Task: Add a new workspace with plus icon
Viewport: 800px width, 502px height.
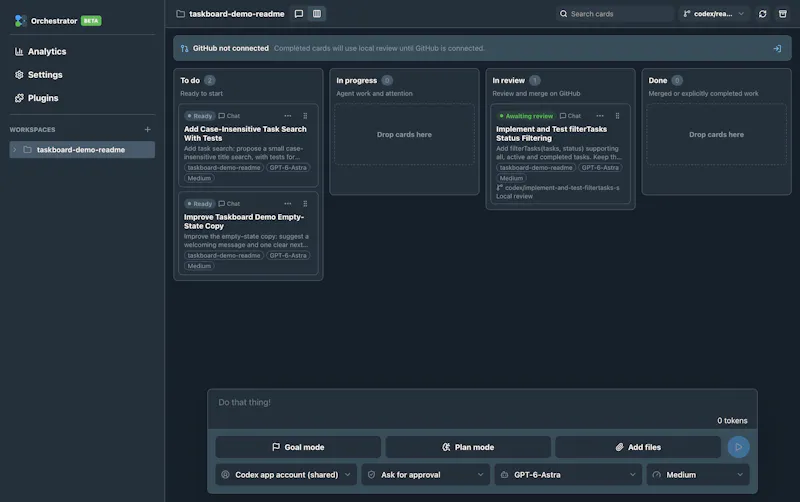Action: (x=147, y=130)
